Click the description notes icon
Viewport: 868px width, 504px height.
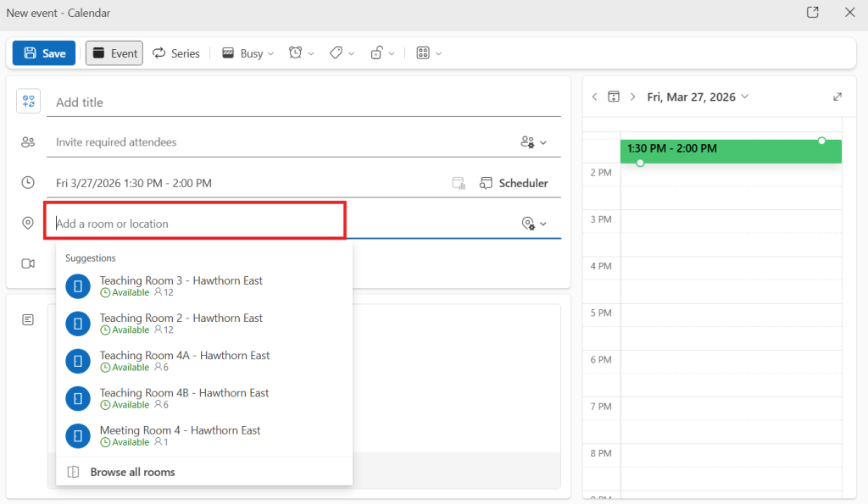[28, 320]
